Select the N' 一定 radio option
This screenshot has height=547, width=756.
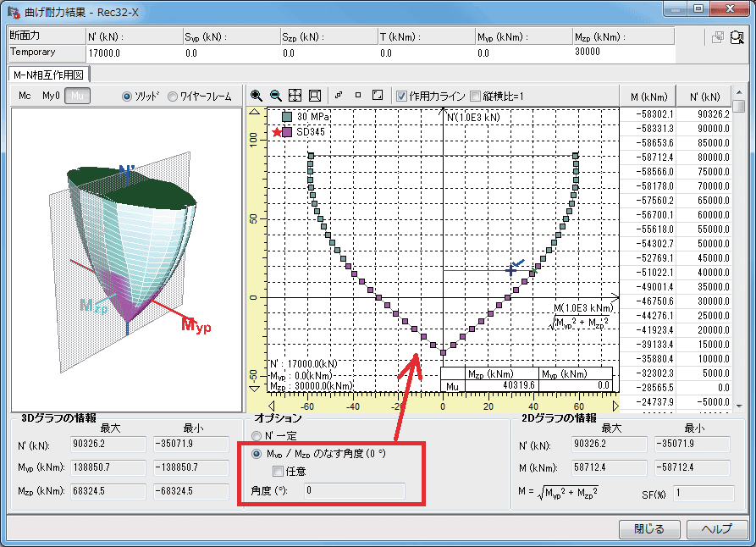tap(257, 436)
